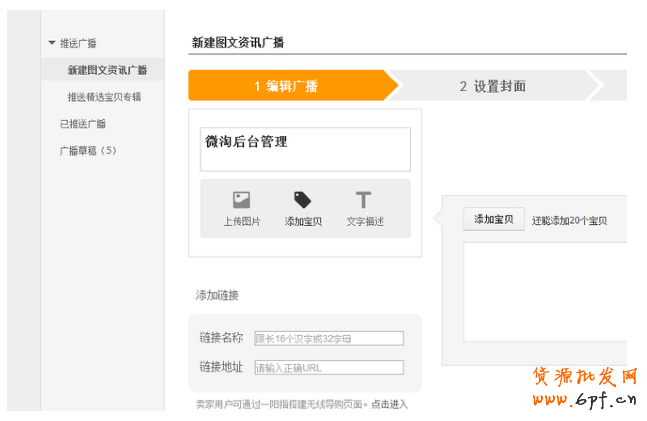Click the empty item list area
Screen dimensions: 647x421
coord(544,290)
